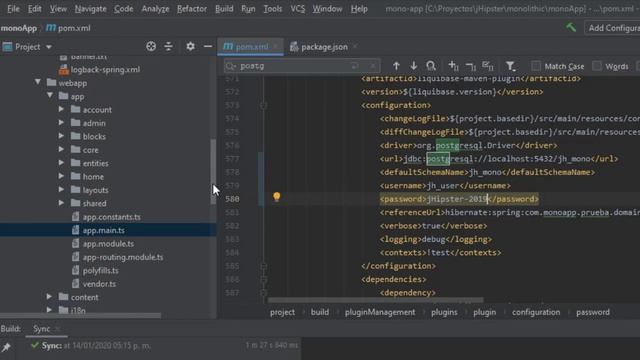Screen dimensions: 640x360
Task: Click pom.xml in the navigation bar
Action: point(69,28)
